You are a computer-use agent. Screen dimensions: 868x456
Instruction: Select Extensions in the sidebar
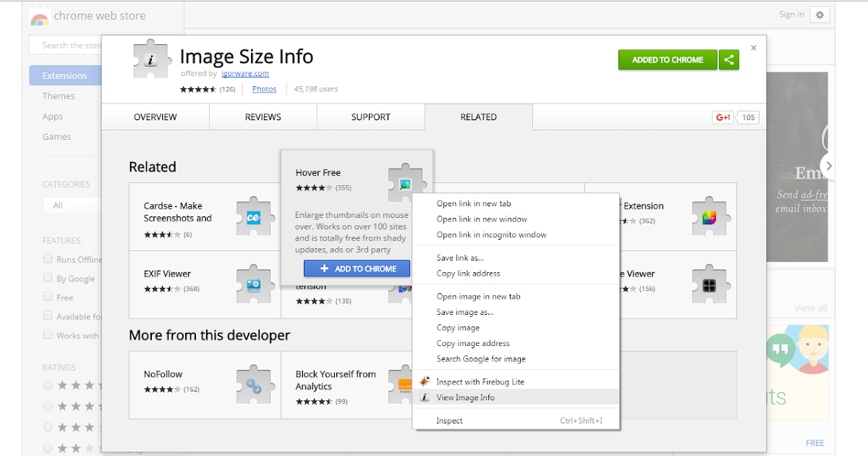point(65,75)
